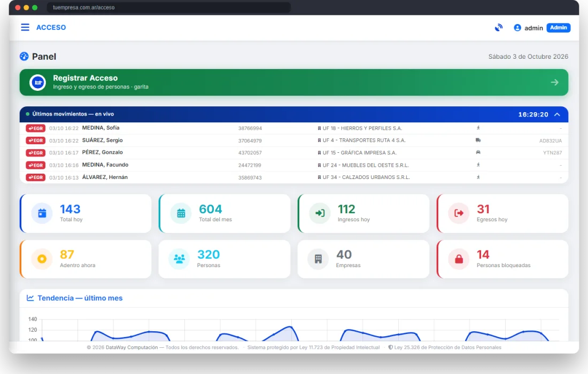
Task: Click the Tendencia line chart icon
Action: pyautogui.click(x=30, y=298)
